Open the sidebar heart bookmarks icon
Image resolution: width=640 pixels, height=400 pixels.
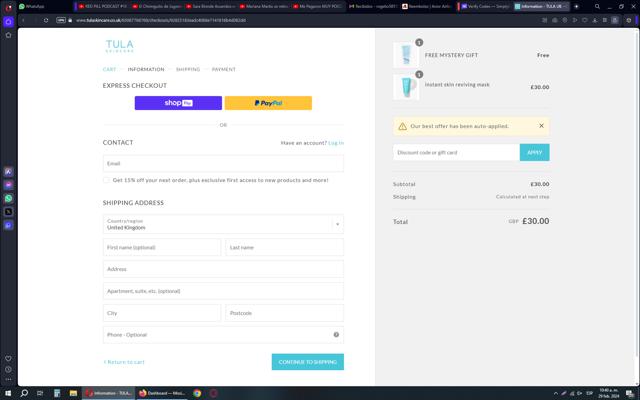pyautogui.click(x=8, y=358)
